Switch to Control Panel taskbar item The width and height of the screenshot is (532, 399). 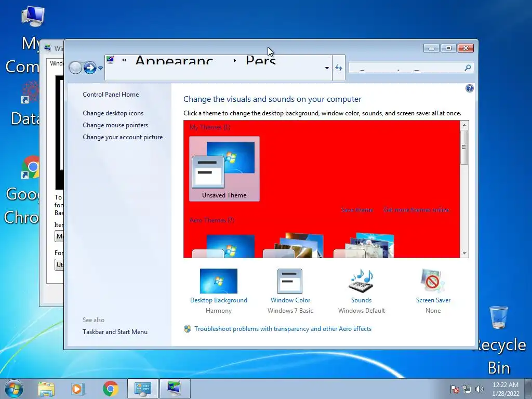coord(142,389)
